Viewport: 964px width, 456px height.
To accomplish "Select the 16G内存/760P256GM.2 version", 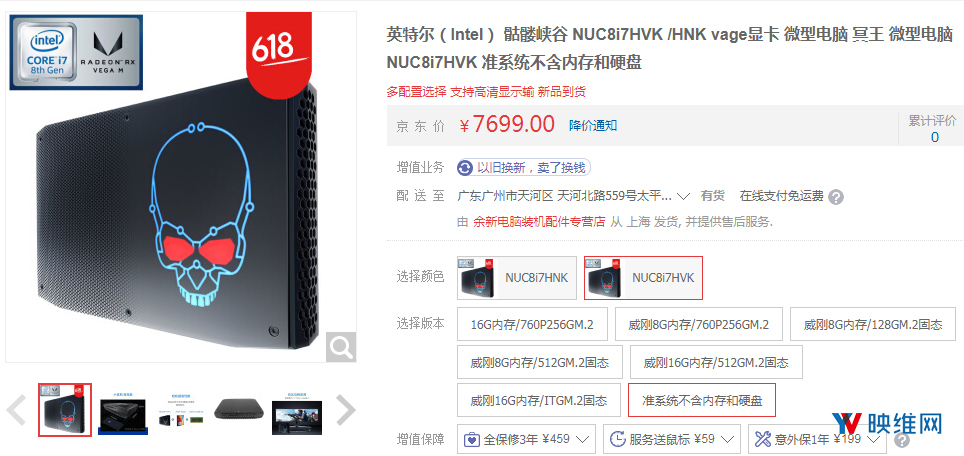I will [x=532, y=324].
